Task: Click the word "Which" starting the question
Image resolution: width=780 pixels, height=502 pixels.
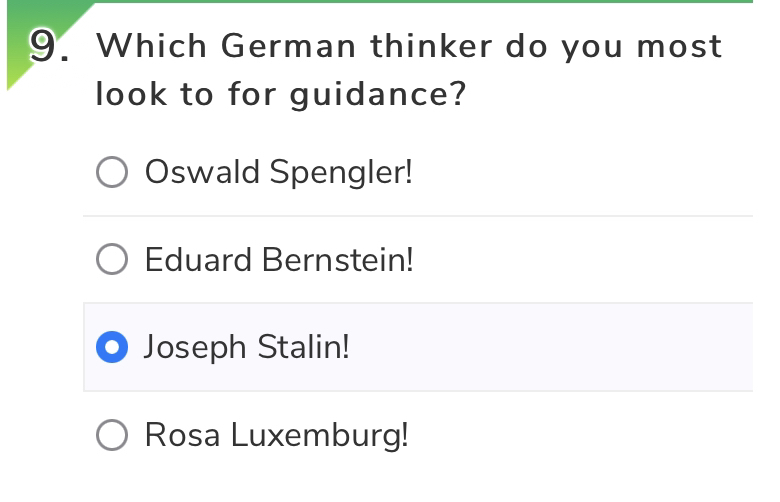Action: 151,47
